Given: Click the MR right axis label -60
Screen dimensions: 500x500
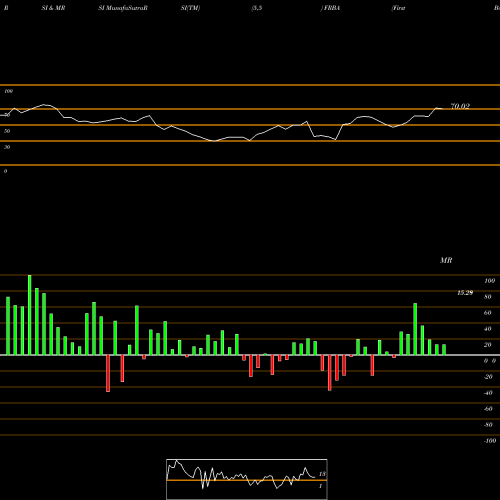Looking at the screenshot, I should (488, 409).
